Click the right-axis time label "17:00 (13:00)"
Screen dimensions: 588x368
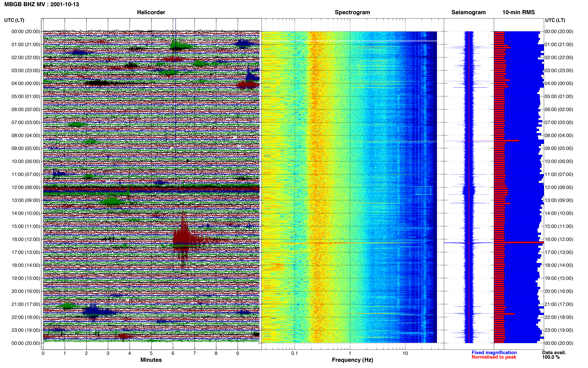coord(559,252)
